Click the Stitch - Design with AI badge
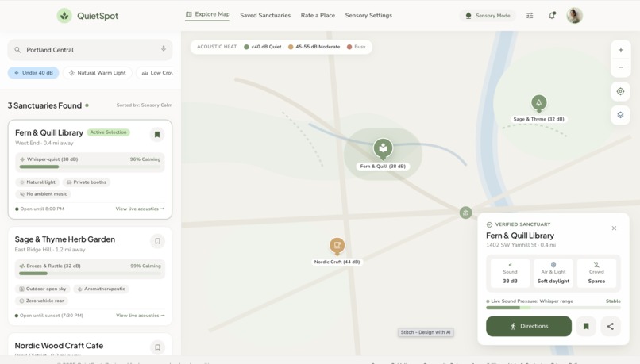This screenshot has width=640, height=364. (426, 332)
